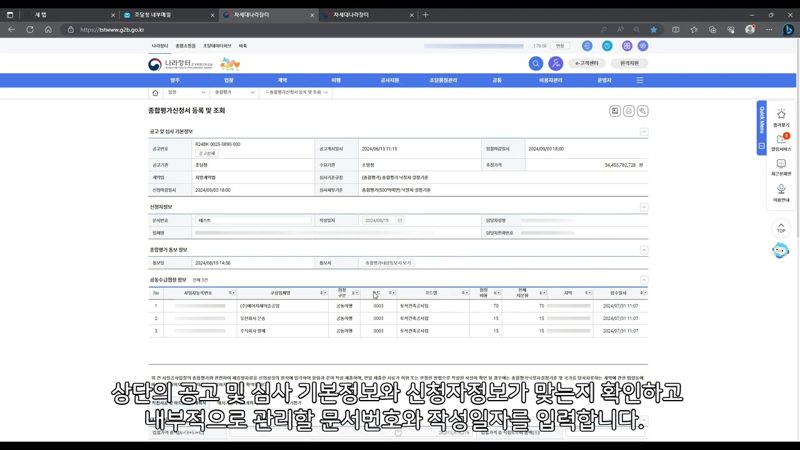Switch to the 조달청 내부메일 browser tab
This screenshot has width=800, height=450.
click(x=168, y=15)
